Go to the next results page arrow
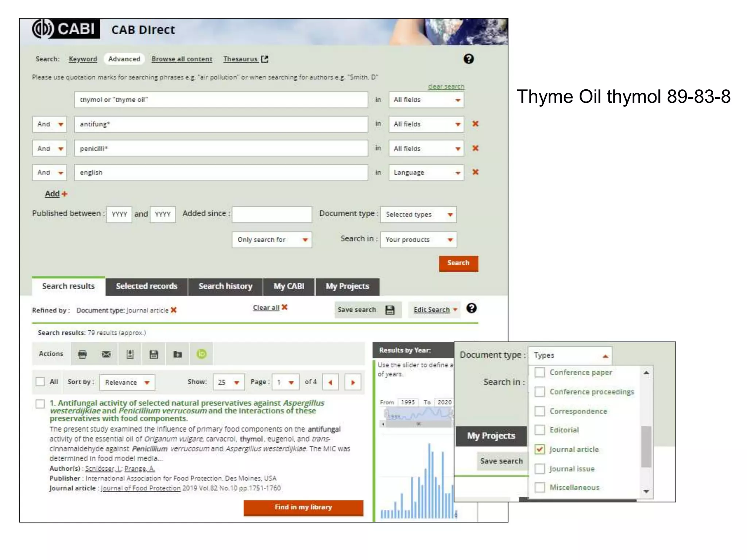 coord(353,382)
